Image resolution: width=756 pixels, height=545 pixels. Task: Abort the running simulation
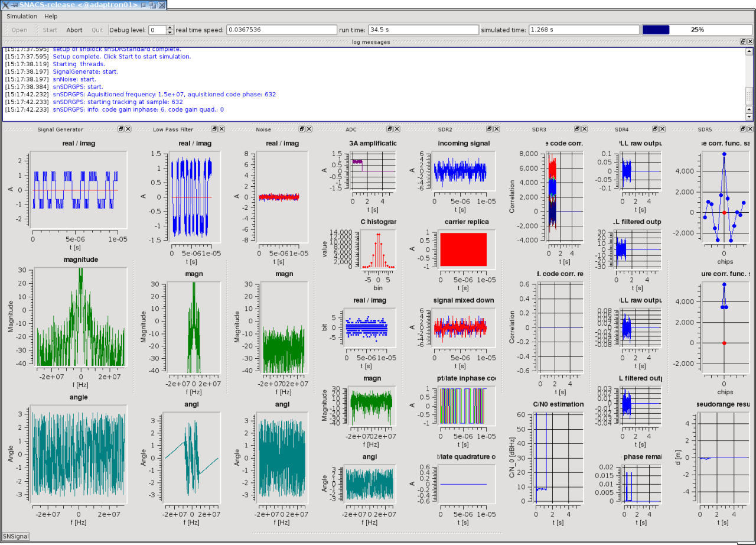pos(74,30)
